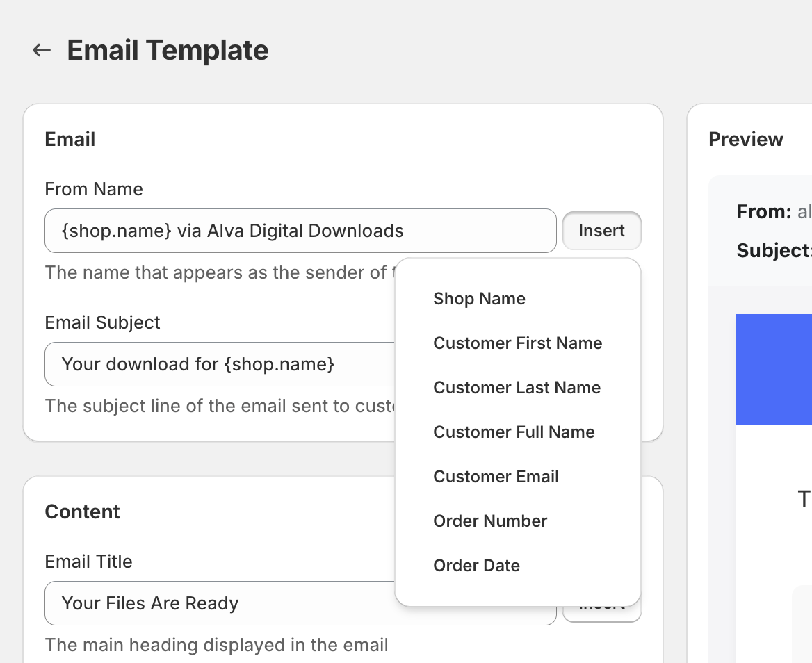Screen dimensions: 812x663
Task: Select the Email Title field label
Action: pyautogui.click(x=88, y=562)
